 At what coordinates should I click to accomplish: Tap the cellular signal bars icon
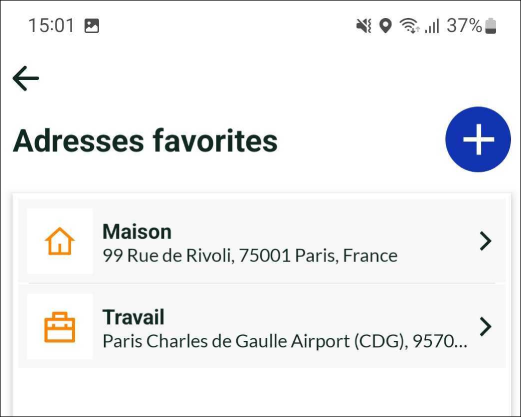pyautogui.click(x=432, y=26)
